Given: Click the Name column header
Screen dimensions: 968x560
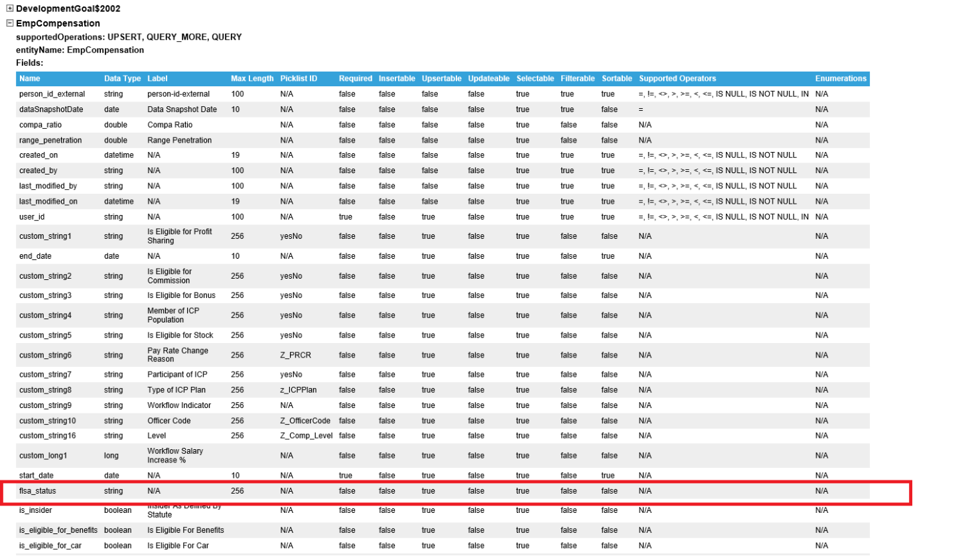Looking at the screenshot, I should coord(30,78).
